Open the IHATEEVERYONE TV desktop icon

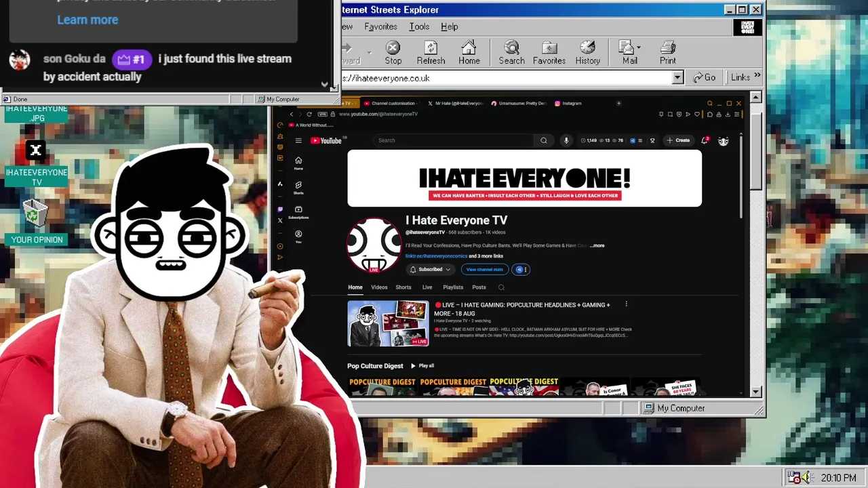coord(36,164)
